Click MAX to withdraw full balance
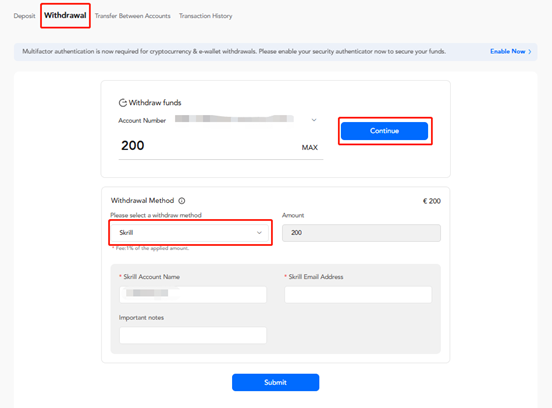Viewport: 552px width, 408px height. pyautogui.click(x=309, y=147)
